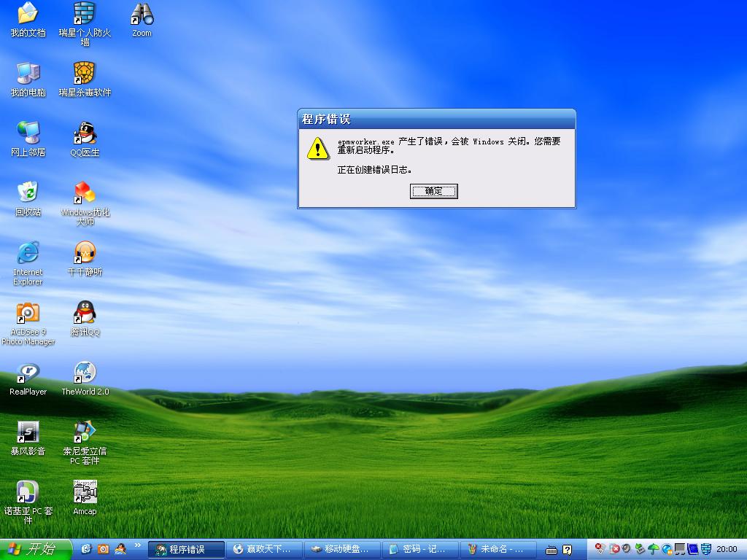Click the system clock showing 20:00
747x560 pixels.
[x=727, y=549]
